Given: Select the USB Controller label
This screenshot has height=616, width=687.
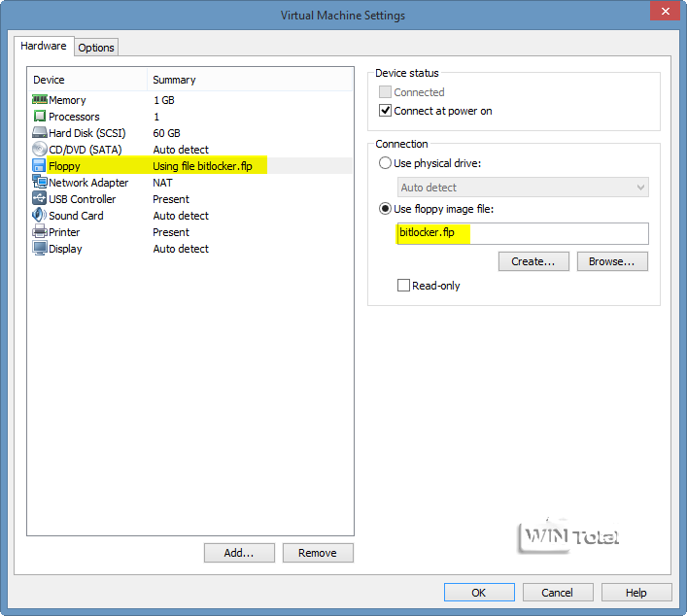Looking at the screenshot, I should 83,199.
